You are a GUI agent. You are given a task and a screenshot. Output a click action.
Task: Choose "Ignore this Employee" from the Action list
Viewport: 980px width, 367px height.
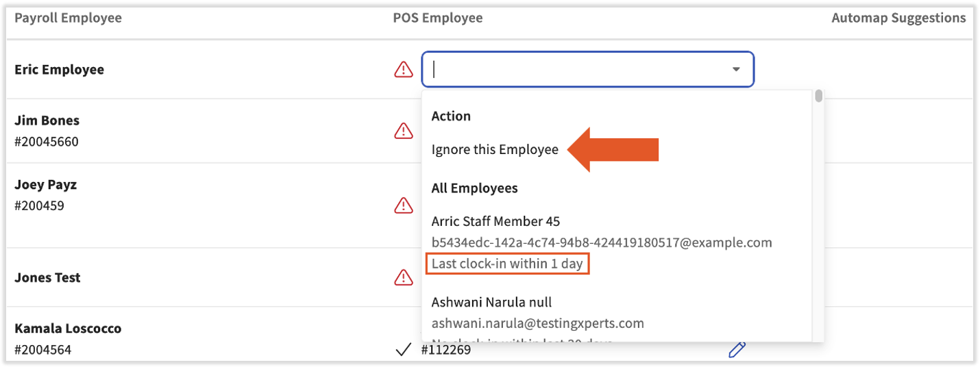pos(495,149)
